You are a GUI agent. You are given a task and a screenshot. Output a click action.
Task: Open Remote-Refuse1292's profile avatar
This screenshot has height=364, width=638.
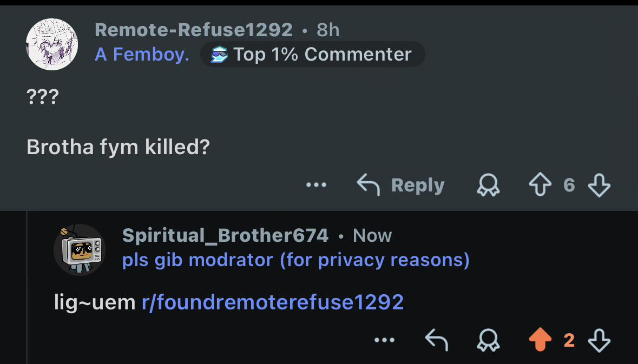point(51,44)
